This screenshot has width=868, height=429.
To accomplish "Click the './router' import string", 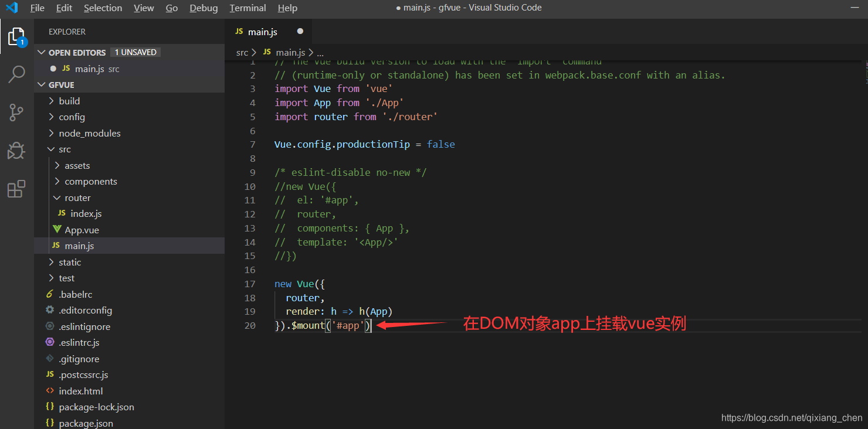I will [410, 117].
